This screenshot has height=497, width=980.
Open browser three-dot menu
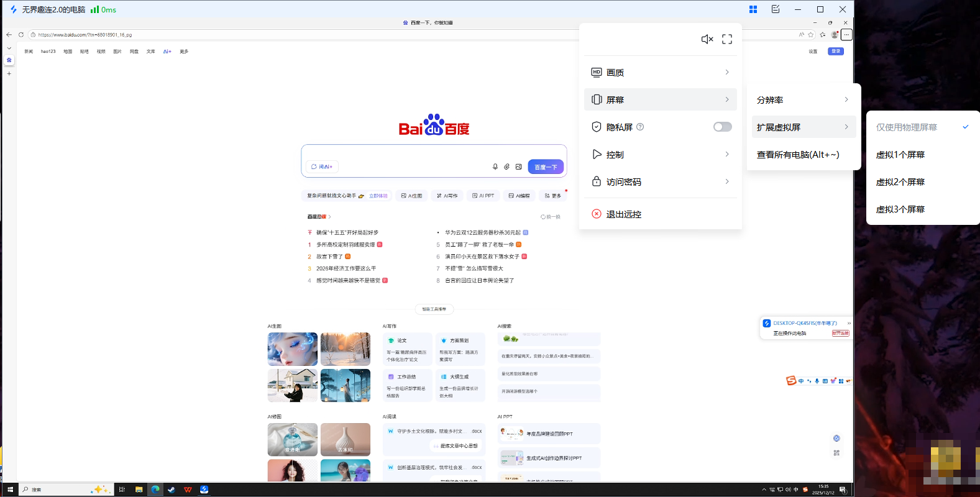(846, 35)
